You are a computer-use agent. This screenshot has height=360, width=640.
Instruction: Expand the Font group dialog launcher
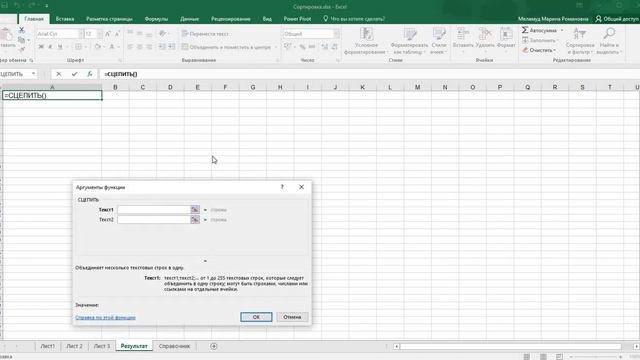coord(120,60)
